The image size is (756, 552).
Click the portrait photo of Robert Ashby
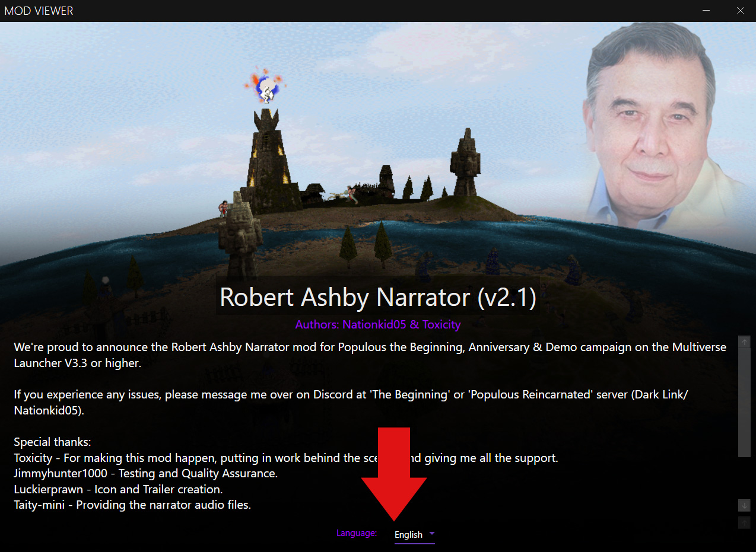653,127
